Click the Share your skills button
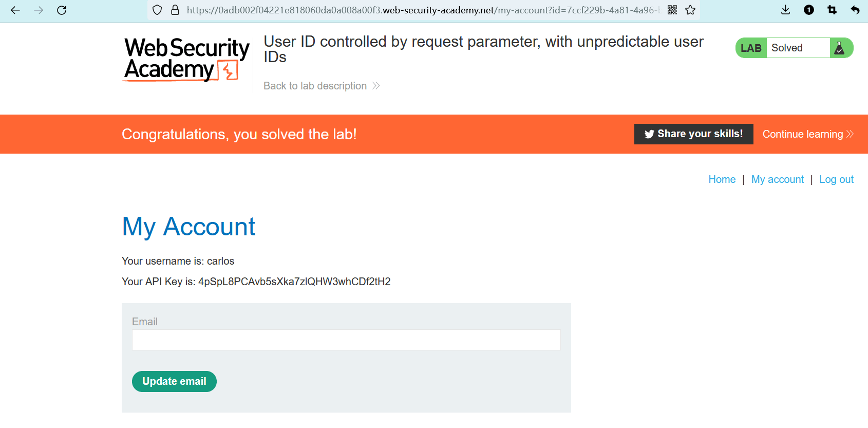This screenshot has width=868, height=428. coord(693,134)
